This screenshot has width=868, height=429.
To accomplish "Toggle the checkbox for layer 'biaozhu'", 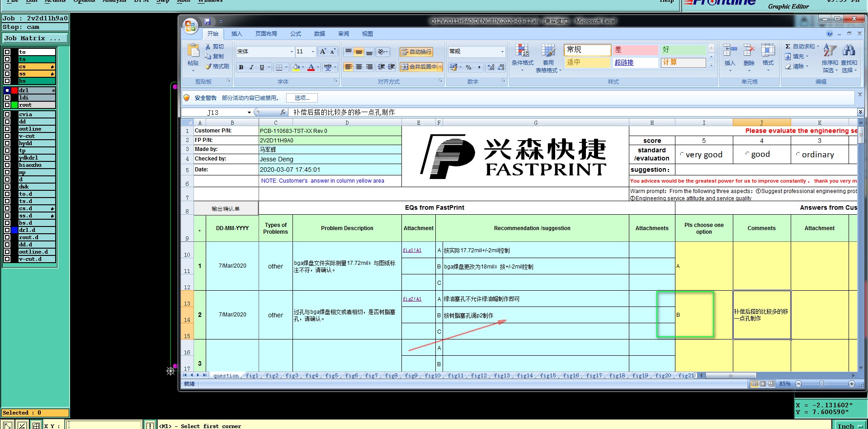I will [7, 165].
